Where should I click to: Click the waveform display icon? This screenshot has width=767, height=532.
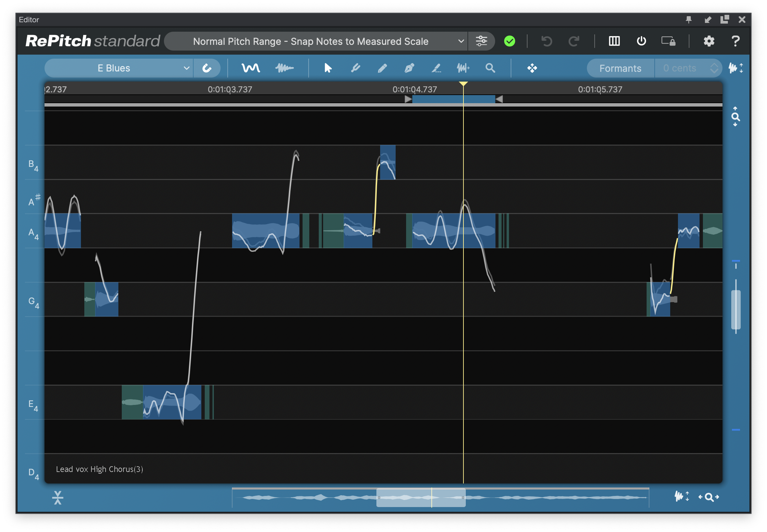click(x=284, y=68)
